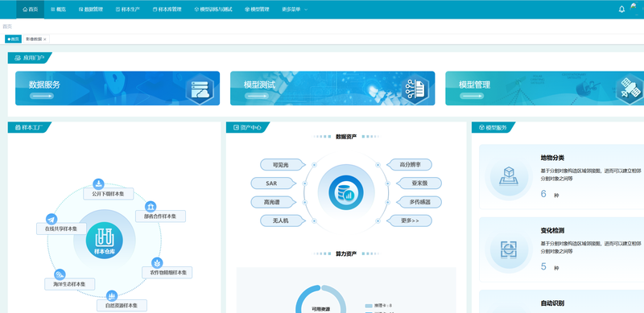Open the 首页 item in the top navigation bar
This screenshot has height=313, width=644.
point(31,10)
